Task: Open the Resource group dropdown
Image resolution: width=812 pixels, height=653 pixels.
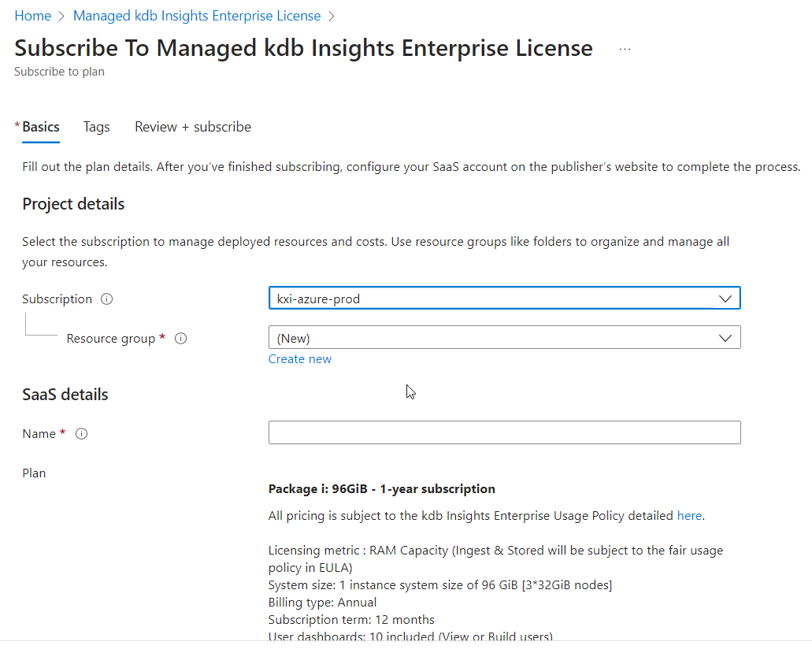Action: [504, 338]
